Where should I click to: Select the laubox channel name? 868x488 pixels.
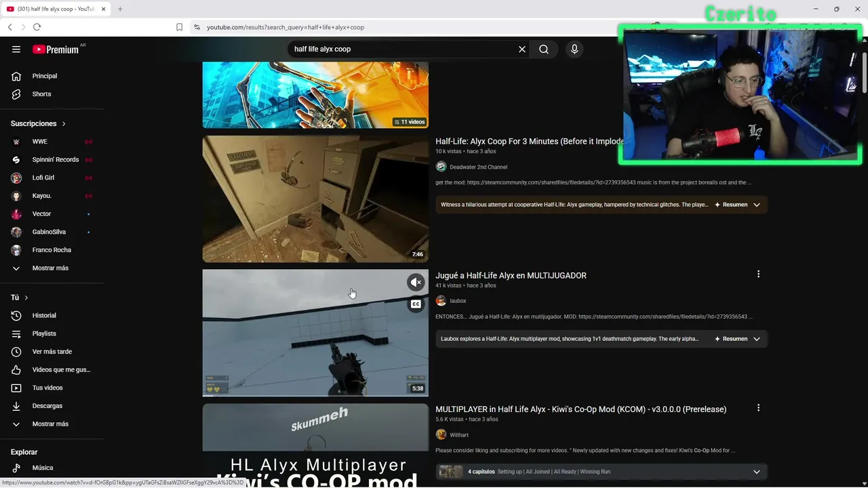point(458,301)
